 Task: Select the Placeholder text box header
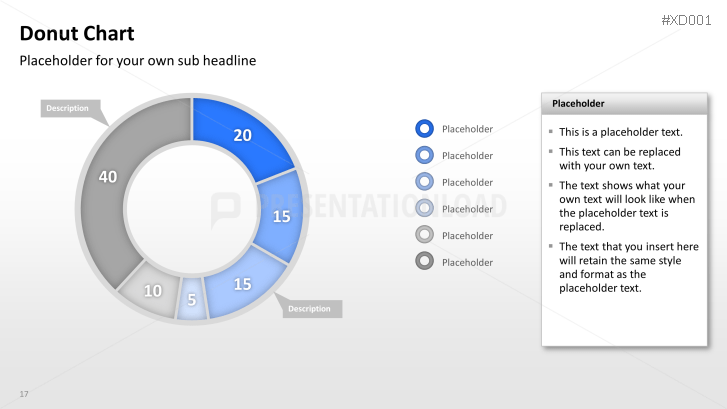(624, 104)
